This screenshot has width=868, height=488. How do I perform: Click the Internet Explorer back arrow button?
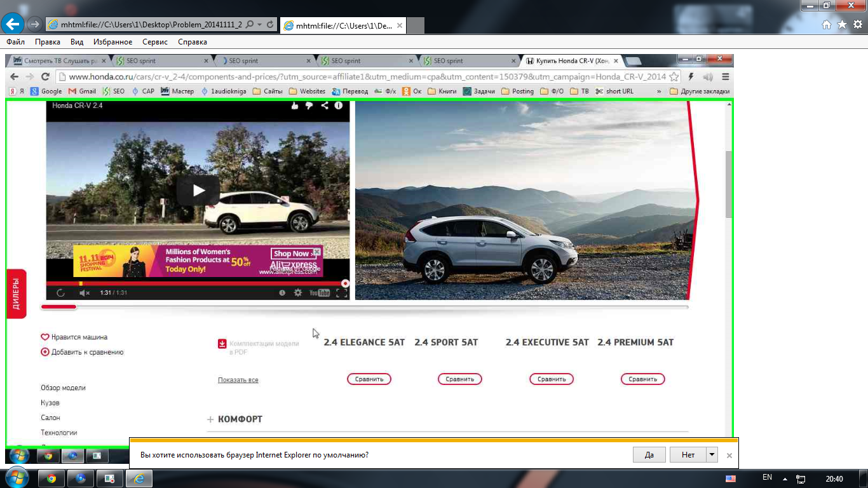(x=13, y=24)
